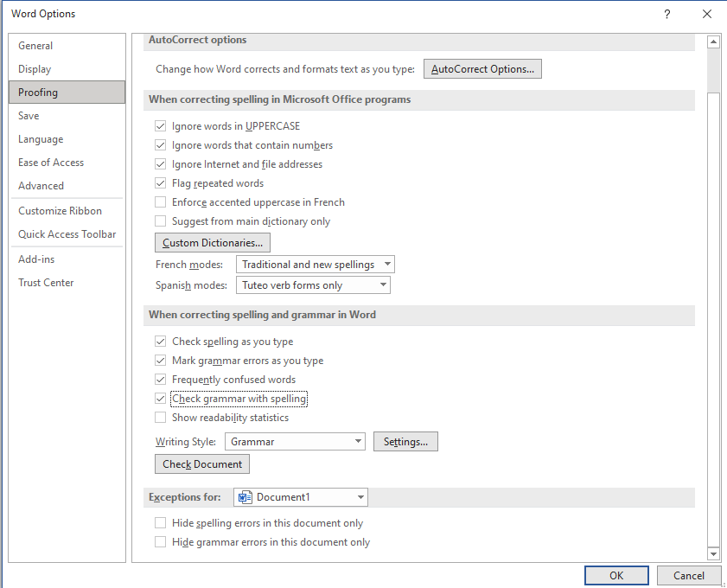Screen dimensions: 727x588
Task: Open AutoCorrect Options dialog
Action: pyautogui.click(x=482, y=69)
